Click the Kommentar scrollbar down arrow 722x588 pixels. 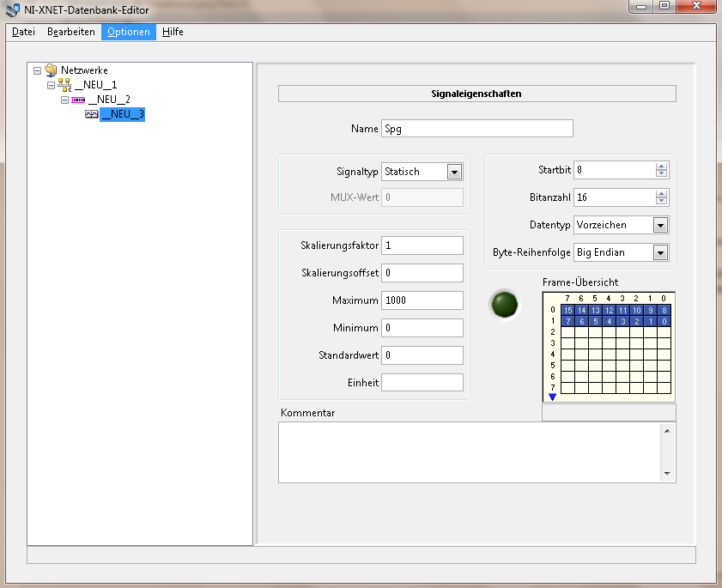tap(667, 473)
